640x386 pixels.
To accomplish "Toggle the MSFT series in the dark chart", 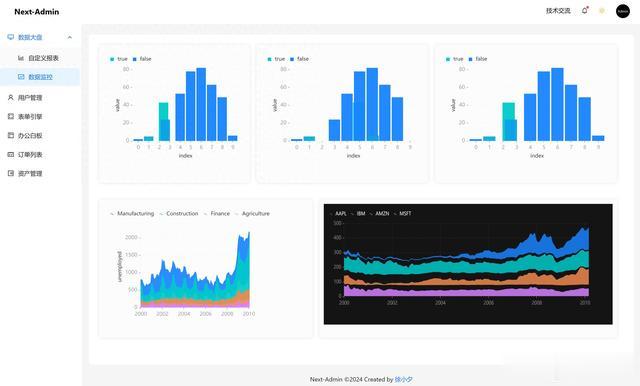I will click(403, 213).
